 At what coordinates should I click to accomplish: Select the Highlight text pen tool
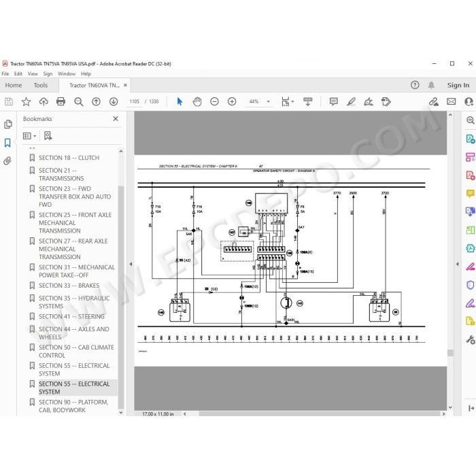[x=352, y=101]
